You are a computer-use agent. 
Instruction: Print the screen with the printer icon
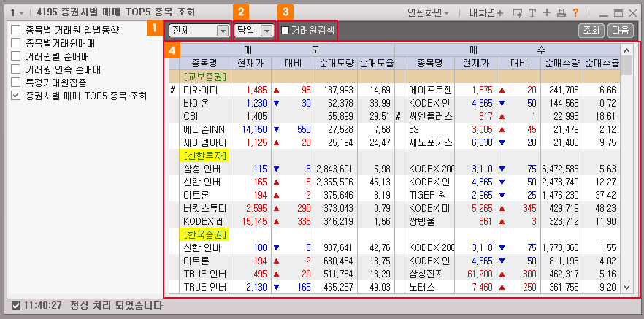point(561,12)
